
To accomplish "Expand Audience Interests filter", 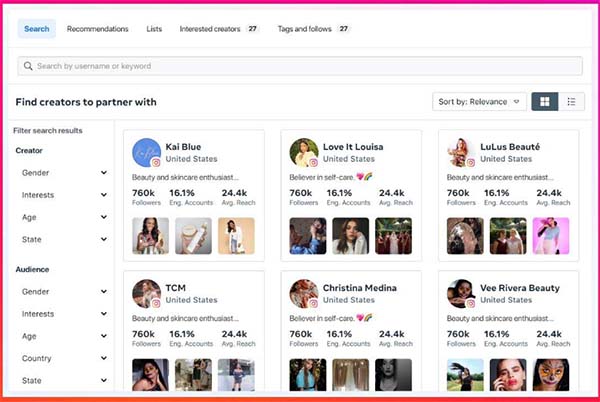I will point(64,314).
